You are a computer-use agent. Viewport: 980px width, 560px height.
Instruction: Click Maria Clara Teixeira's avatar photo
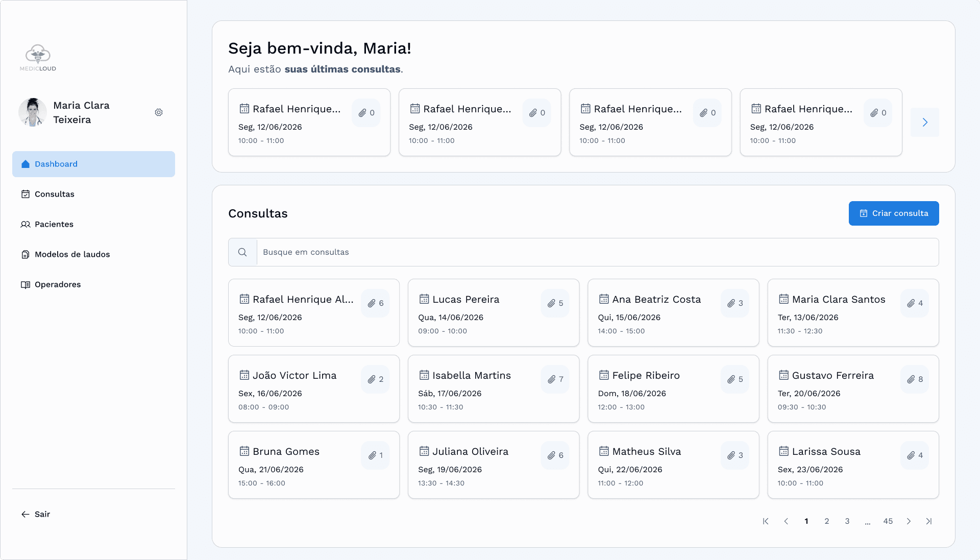point(33,112)
